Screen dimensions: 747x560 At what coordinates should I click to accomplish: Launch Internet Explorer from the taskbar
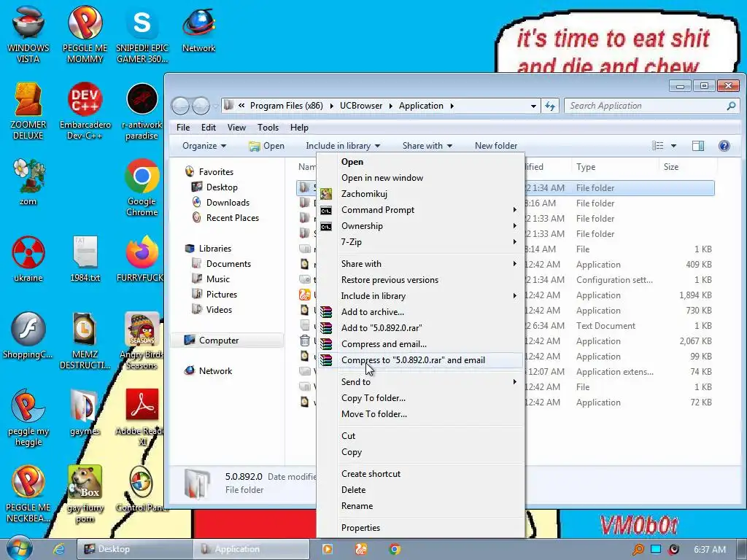(59, 549)
